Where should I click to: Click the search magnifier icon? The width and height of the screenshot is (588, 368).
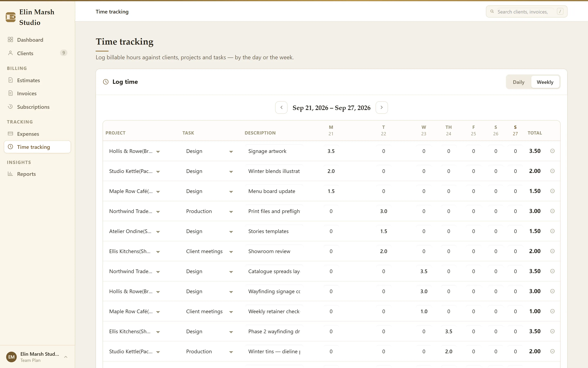click(x=492, y=11)
